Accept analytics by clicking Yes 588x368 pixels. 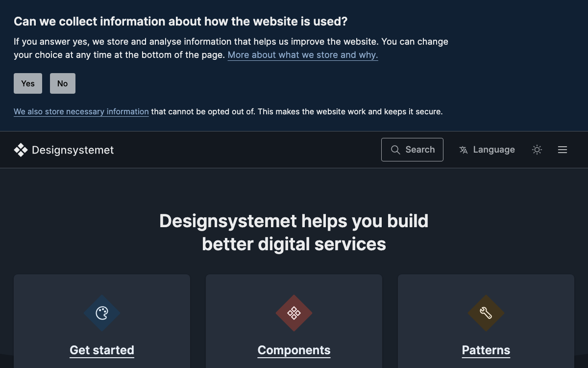point(28,83)
